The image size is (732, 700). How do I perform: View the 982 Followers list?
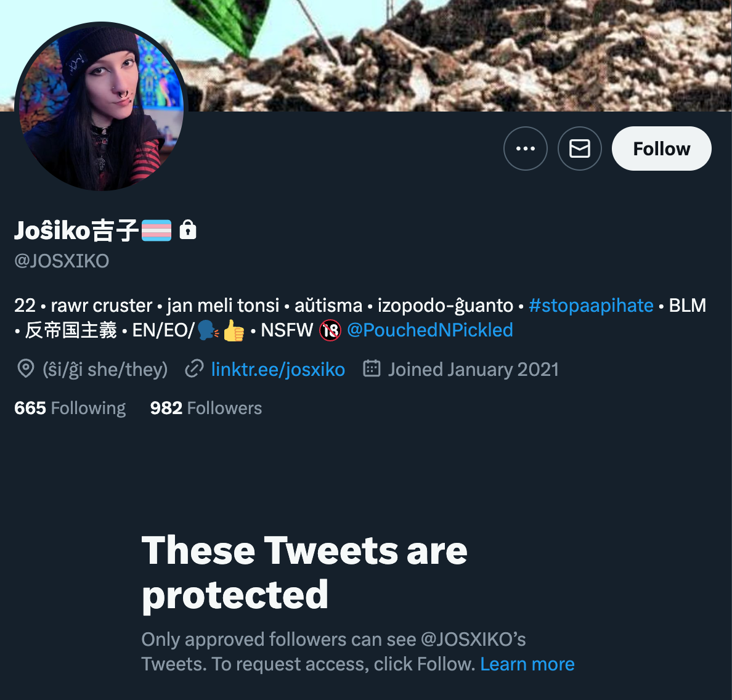pyautogui.click(x=206, y=408)
